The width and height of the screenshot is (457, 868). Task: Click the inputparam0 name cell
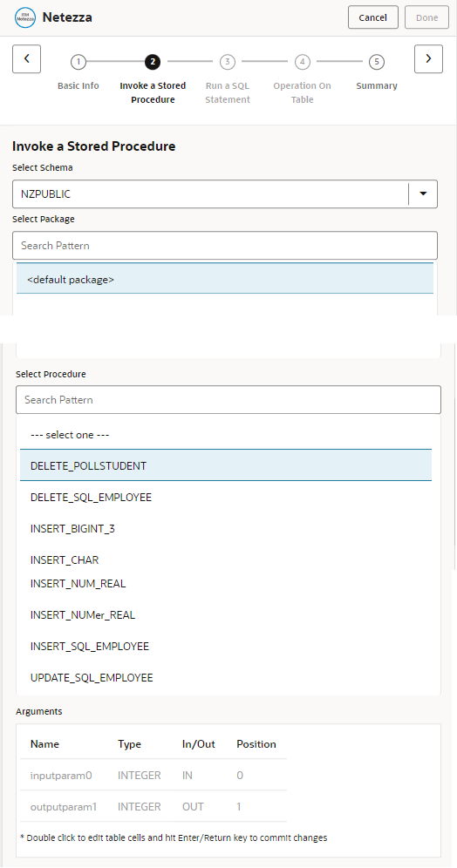point(61,775)
